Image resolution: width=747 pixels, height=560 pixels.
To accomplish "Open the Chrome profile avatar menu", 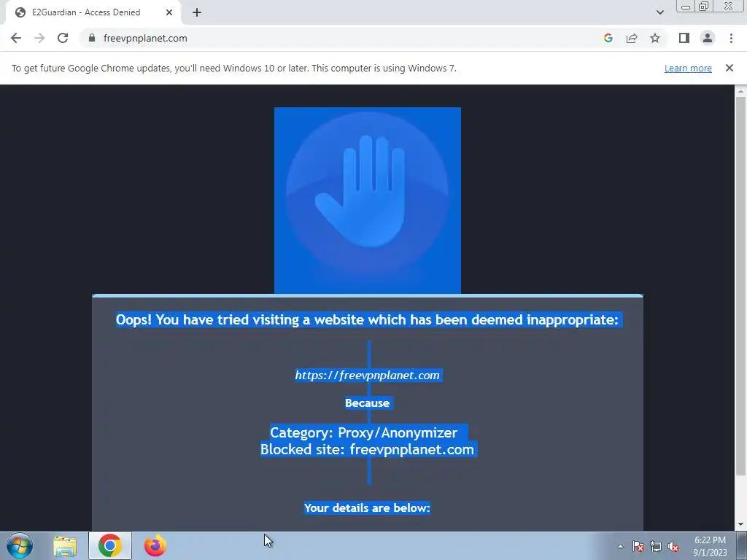I will [x=708, y=38].
